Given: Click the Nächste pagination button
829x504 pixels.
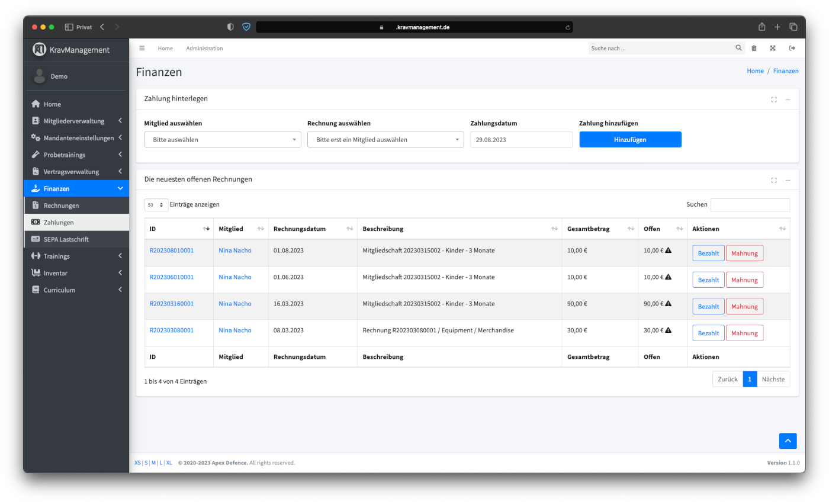Looking at the screenshot, I should [773, 379].
